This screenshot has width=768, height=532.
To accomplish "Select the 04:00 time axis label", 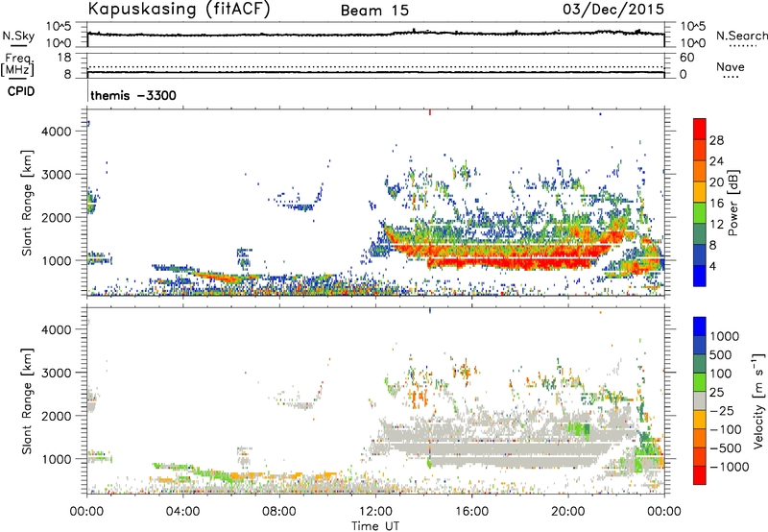I will click(x=182, y=512).
